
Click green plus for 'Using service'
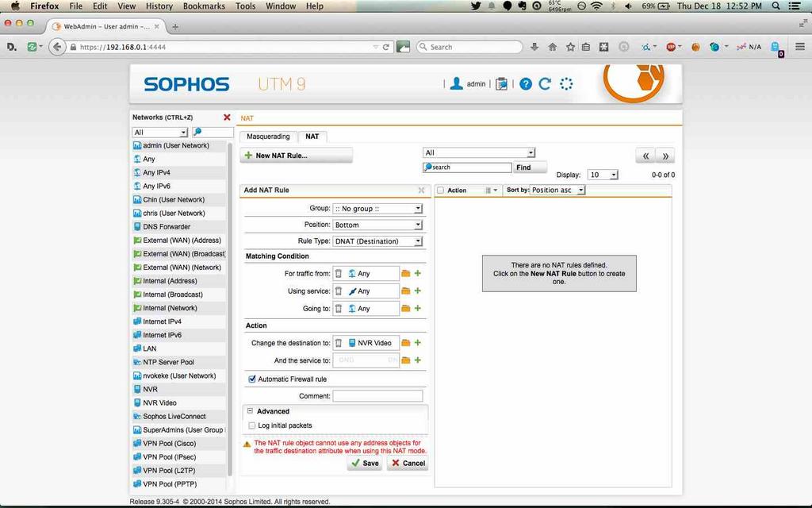pos(418,291)
